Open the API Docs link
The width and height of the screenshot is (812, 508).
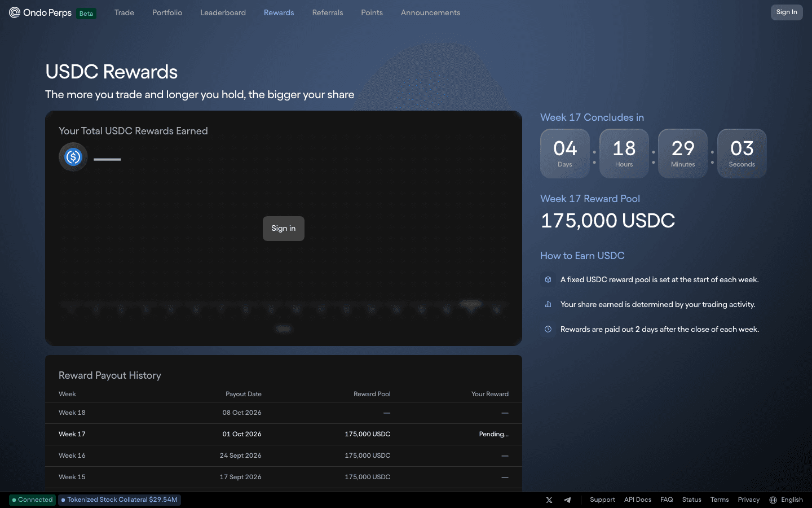click(638, 500)
